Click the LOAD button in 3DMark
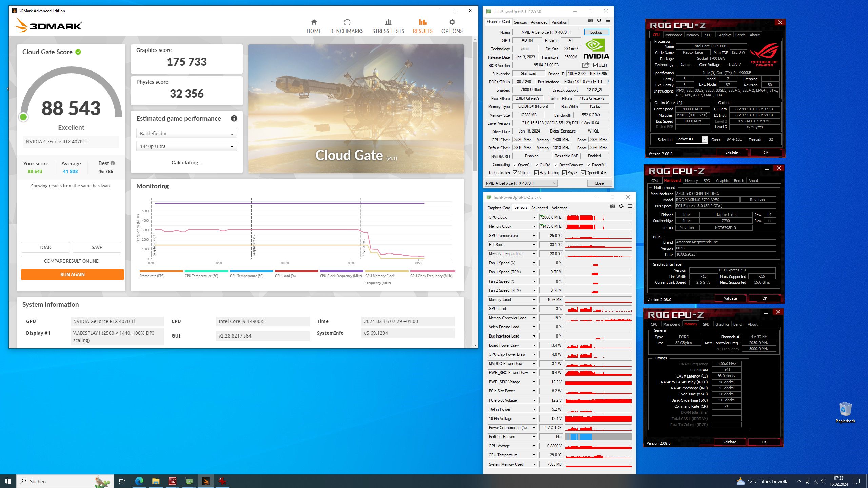This screenshot has height=488, width=868. click(x=45, y=247)
